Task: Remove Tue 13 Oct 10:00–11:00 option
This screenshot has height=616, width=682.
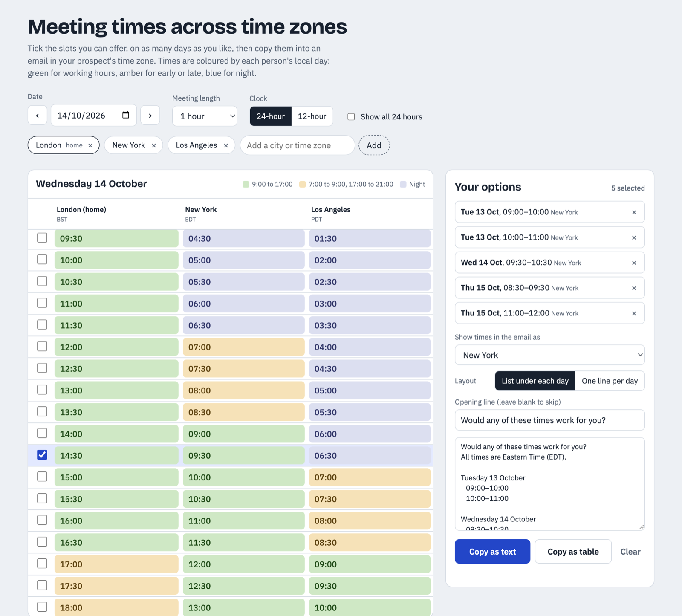Action: click(634, 237)
